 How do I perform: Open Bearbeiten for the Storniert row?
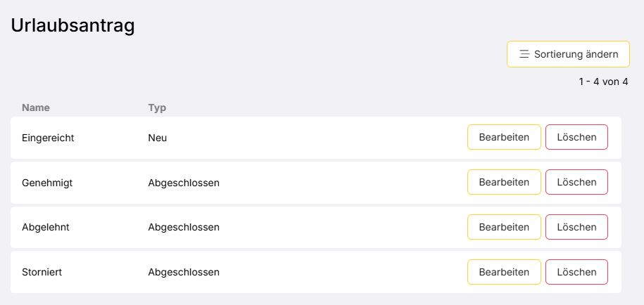(x=504, y=272)
